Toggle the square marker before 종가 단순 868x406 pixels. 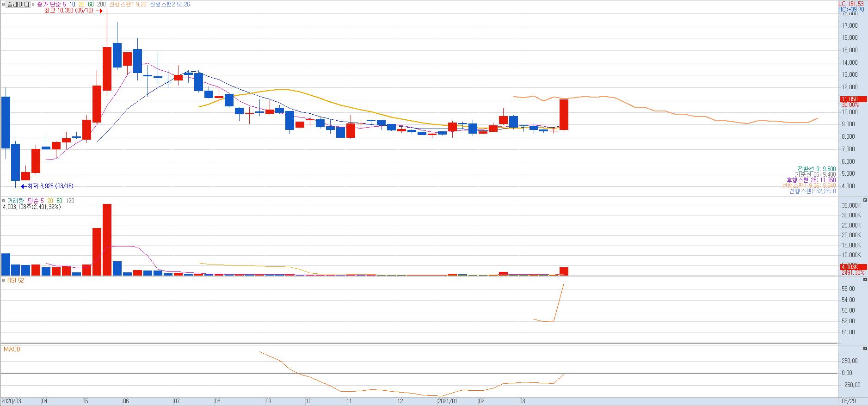(x=33, y=4)
